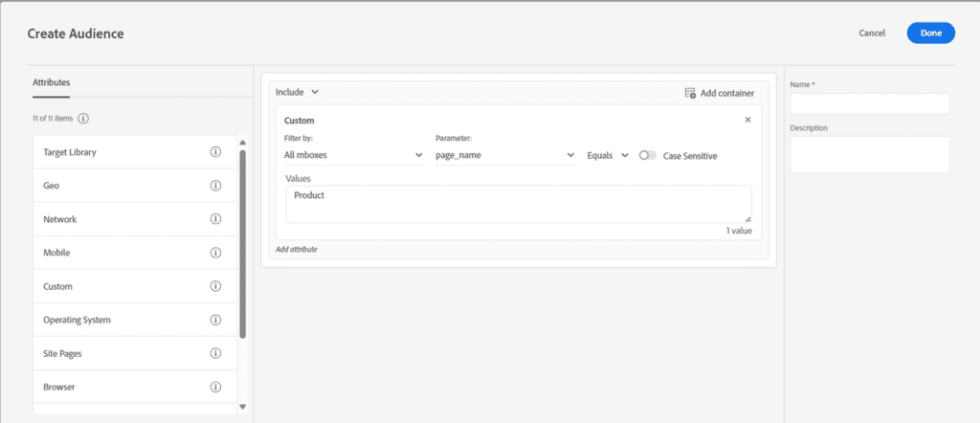
Task: Click info icon for Operating System
Action: tap(215, 320)
